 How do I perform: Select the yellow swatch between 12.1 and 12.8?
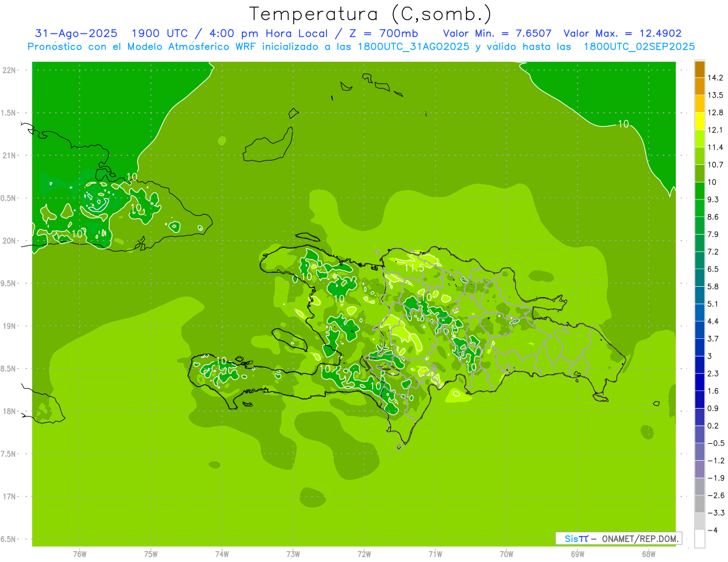(699, 121)
